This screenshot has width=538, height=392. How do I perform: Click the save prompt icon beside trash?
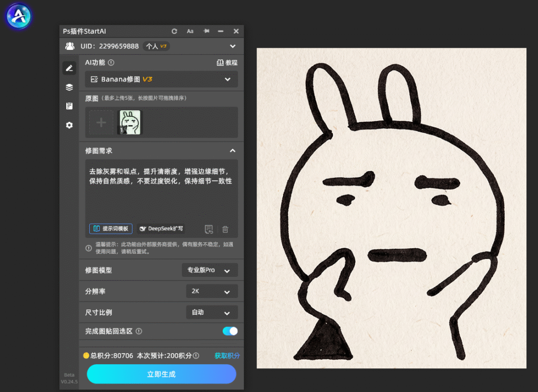(x=209, y=229)
